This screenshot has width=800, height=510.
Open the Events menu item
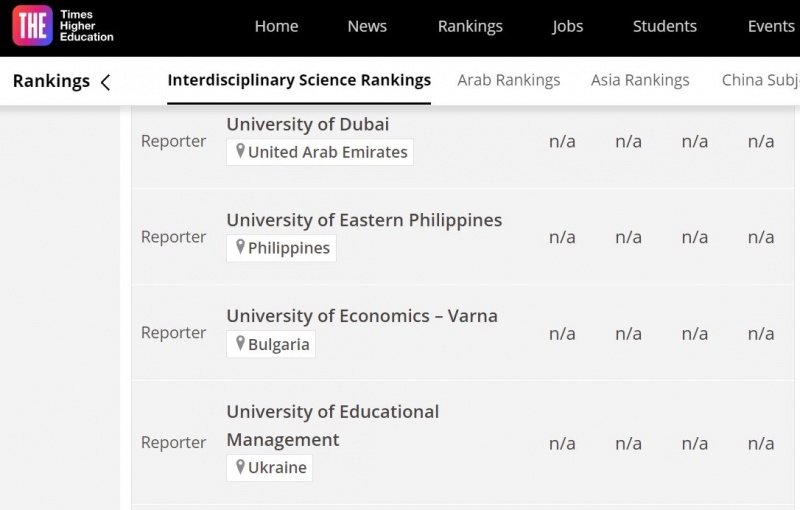point(771,27)
